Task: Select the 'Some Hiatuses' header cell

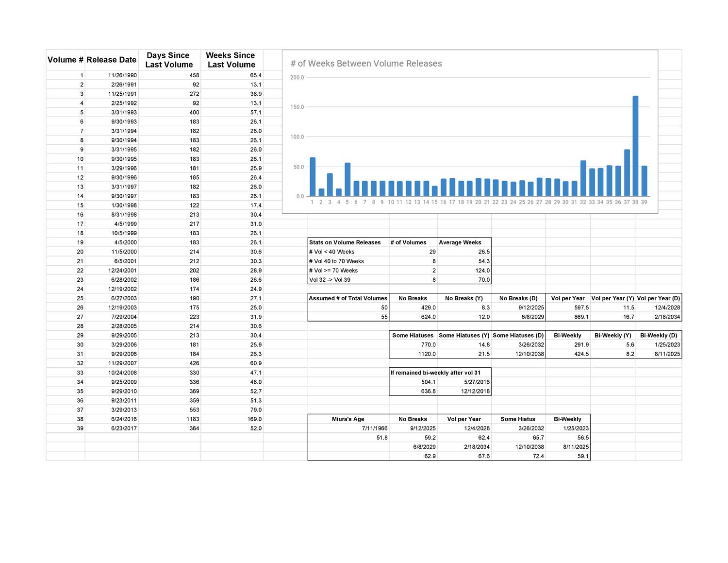Action: pos(413,335)
